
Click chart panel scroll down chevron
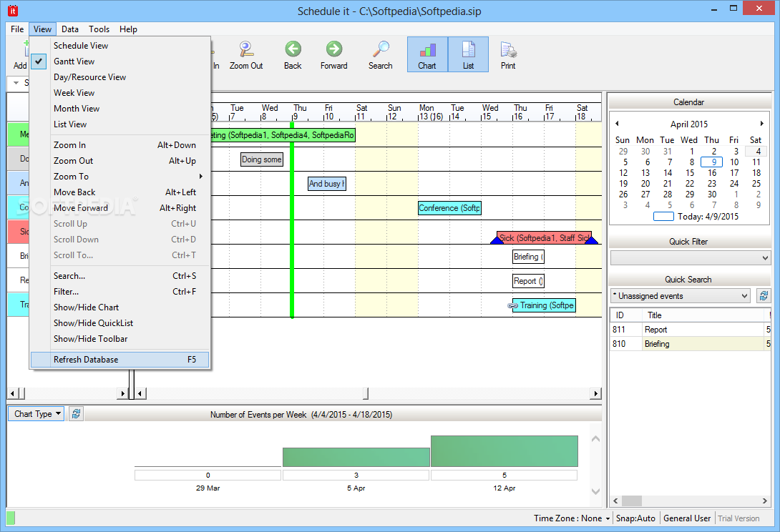point(595,492)
